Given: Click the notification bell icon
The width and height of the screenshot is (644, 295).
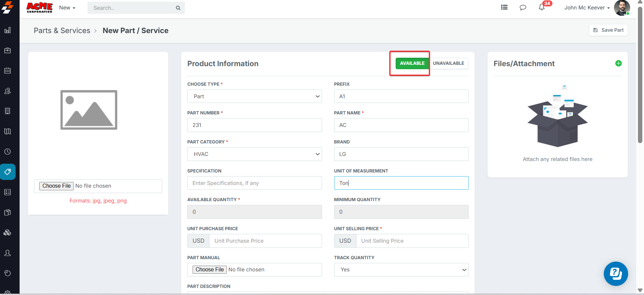Looking at the screenshot, I should (542, 7).
